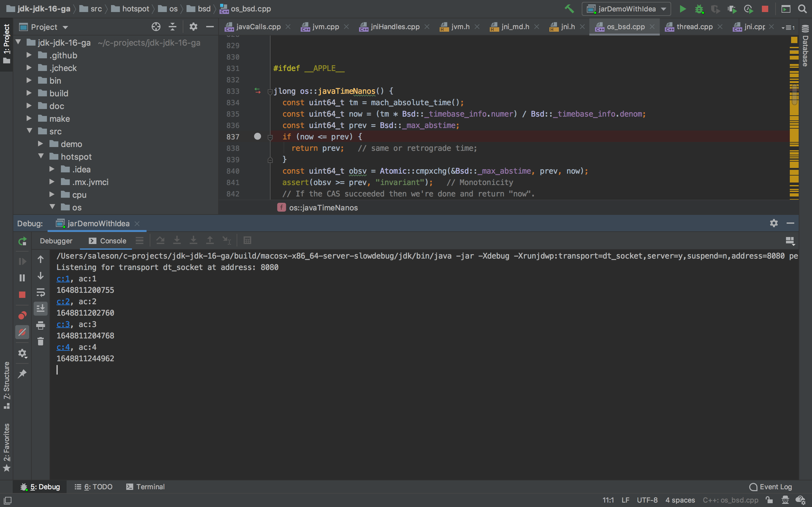Click the Debug bug icon in toolbar
812x507 pixels.
point(699,9)
